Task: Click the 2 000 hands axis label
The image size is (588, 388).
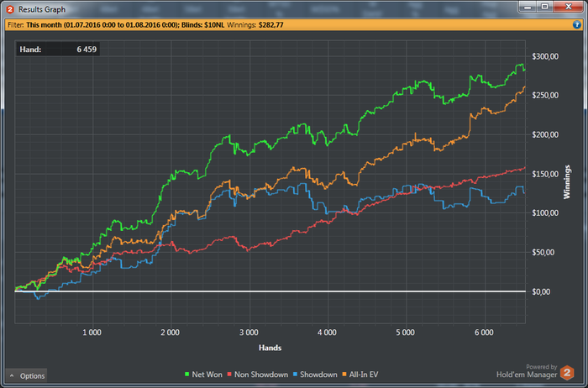Action: (171, 333)
